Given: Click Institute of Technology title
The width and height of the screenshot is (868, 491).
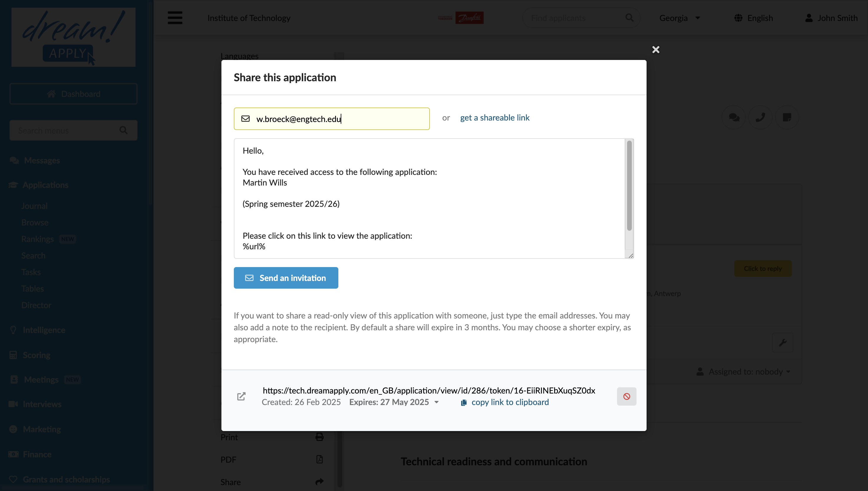Looking at the screenshot, I should click(x=249, y=18).
